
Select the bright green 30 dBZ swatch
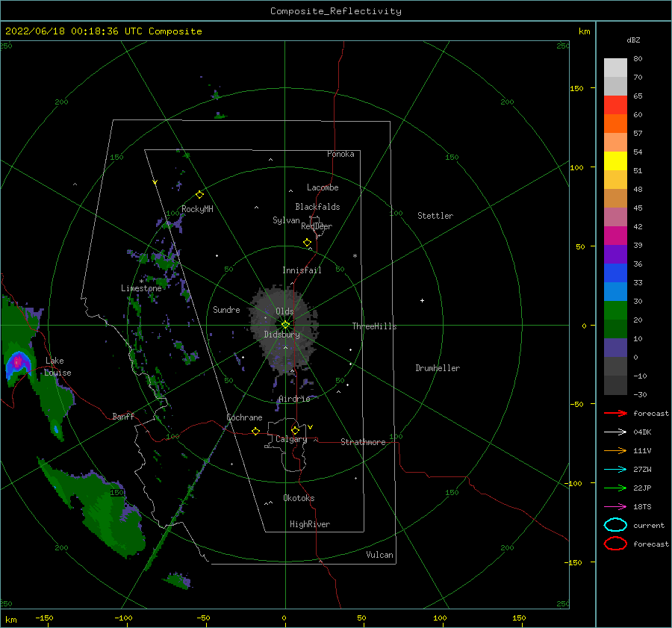[615, 310]
